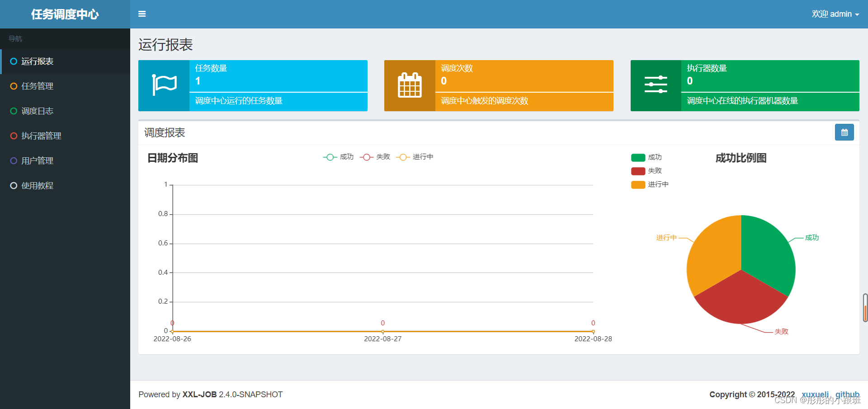868x409 pixels.
Task: Click the 2022-08-27 data point on chart
Action: [383, 331]
